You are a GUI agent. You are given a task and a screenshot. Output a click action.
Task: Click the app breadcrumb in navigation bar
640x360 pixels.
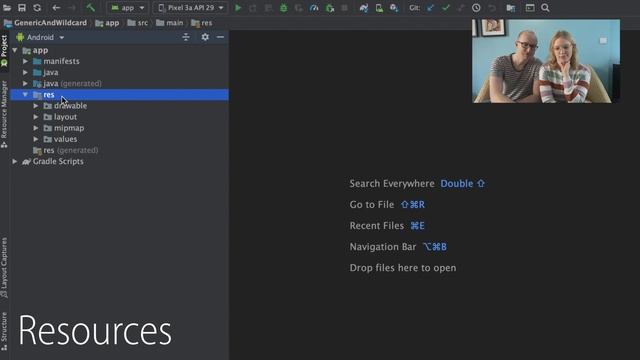point(107,23)
